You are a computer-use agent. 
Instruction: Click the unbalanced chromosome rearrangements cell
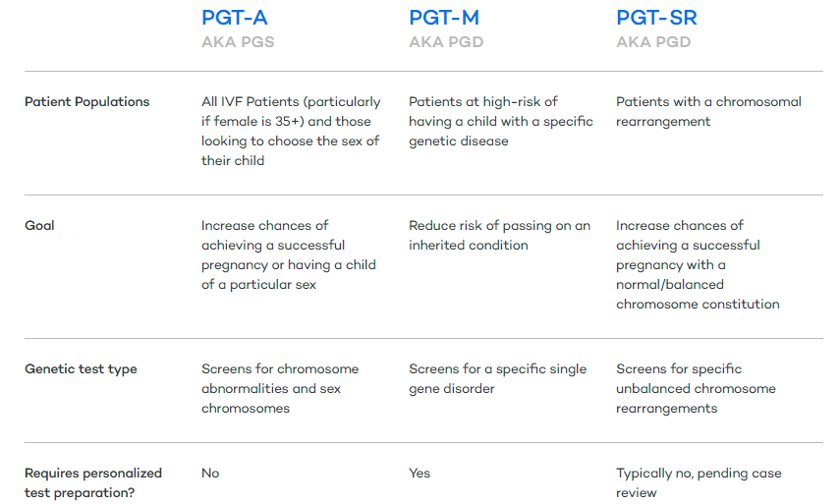(x=696, y=389)
